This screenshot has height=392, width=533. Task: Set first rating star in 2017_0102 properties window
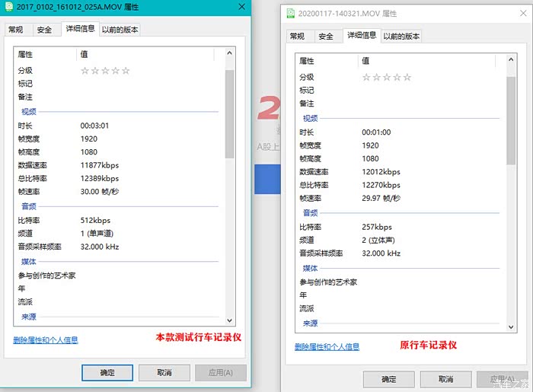point(85,71)
